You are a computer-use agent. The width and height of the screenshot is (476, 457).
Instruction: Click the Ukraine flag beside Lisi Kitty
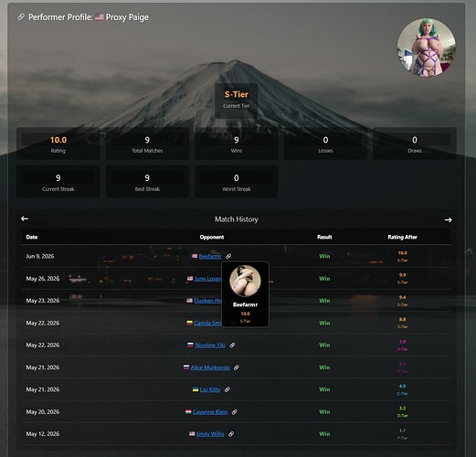tap(196, 389)
